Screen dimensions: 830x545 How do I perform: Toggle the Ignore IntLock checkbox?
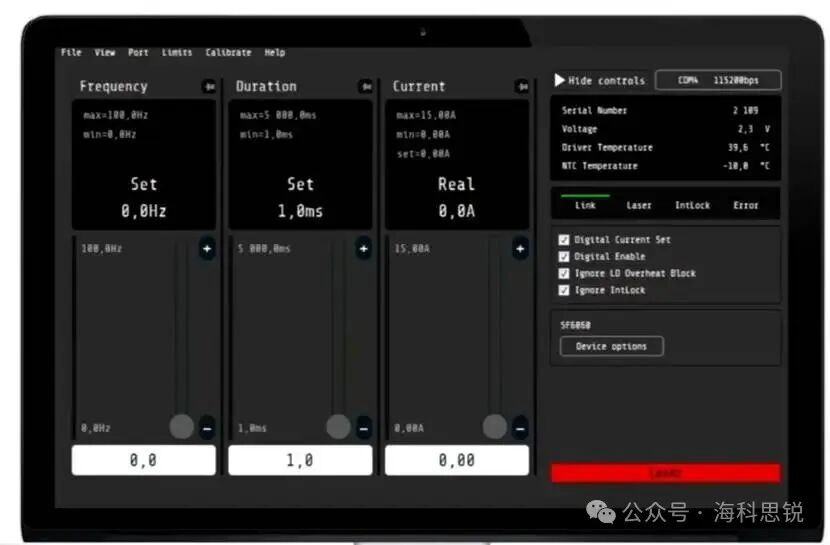564,290
